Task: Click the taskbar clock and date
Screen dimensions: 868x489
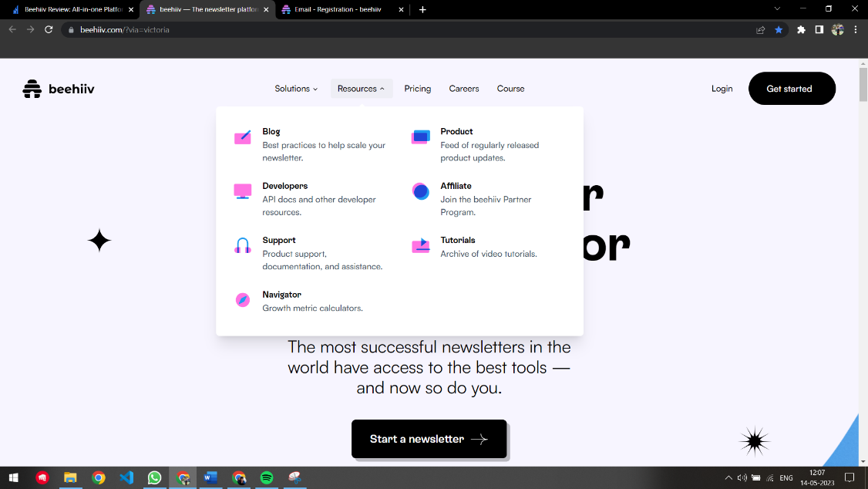Action: [x=817, y=477]
